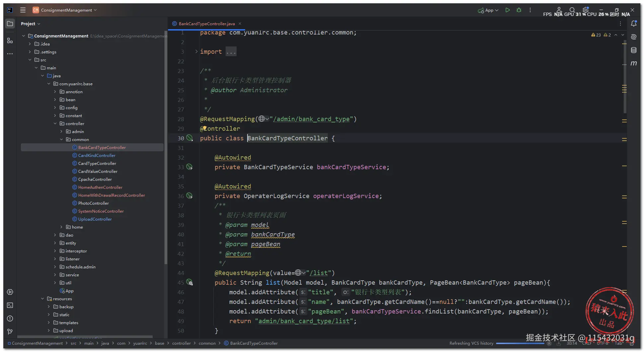Expand the admin package
The height and width of the screenshot is (352, 644).
click(61, 131)
